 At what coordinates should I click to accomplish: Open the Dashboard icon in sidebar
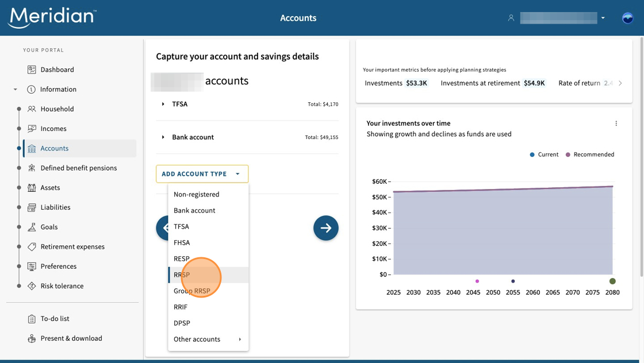tap(32, 69)
